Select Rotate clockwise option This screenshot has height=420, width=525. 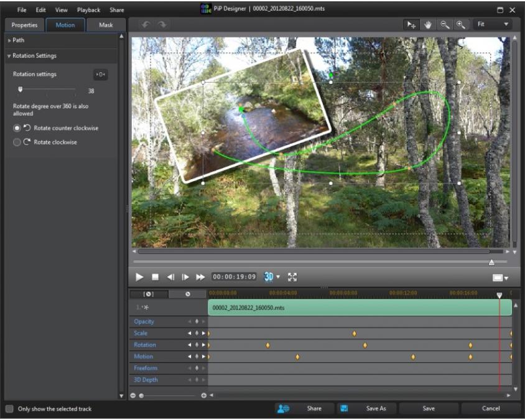pos(17,142)
